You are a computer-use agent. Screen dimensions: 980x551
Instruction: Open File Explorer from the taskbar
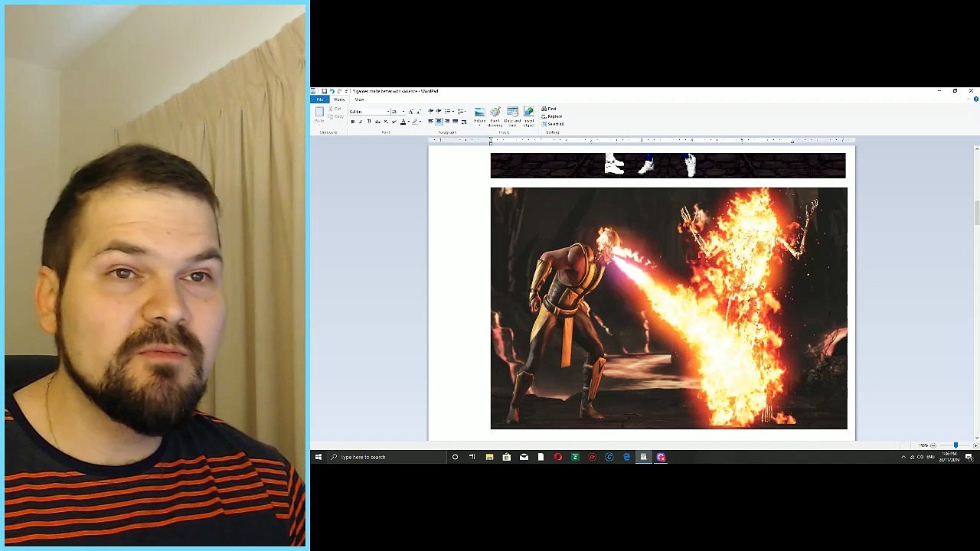point(489,457)
